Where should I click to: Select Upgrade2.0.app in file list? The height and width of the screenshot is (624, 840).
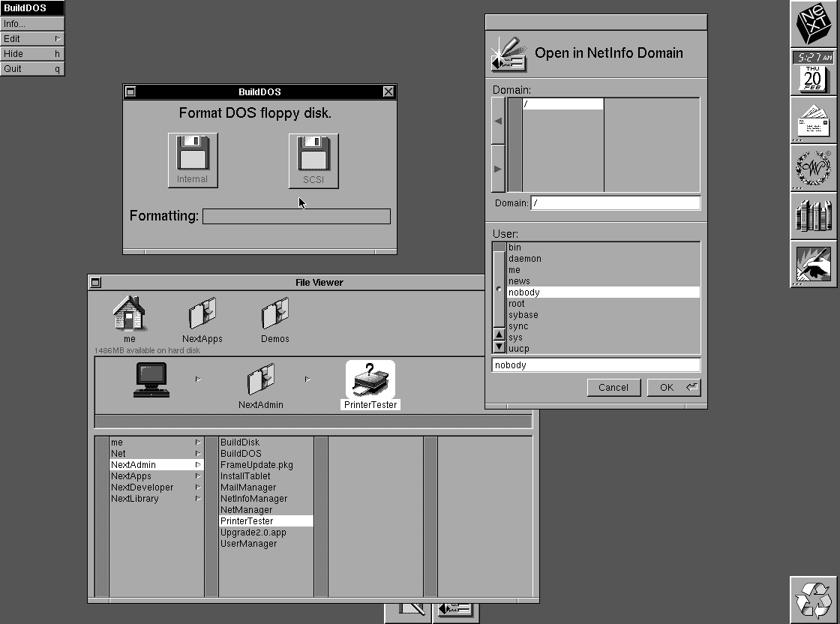[265, 532]
